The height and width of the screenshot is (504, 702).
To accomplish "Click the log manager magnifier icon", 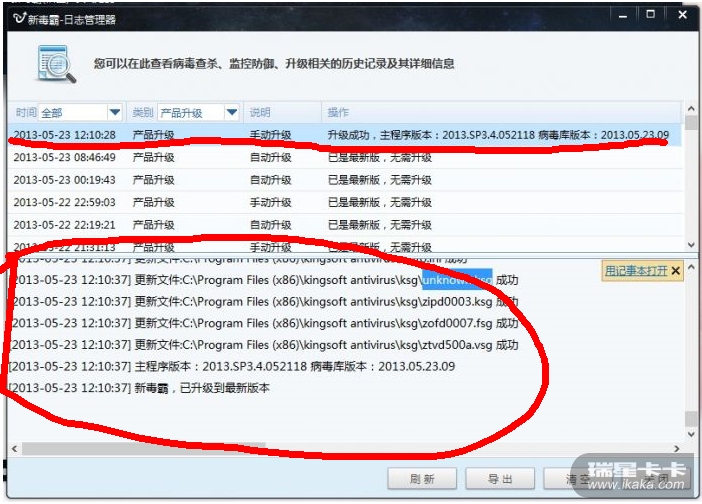I will click(x=56, y=64).
